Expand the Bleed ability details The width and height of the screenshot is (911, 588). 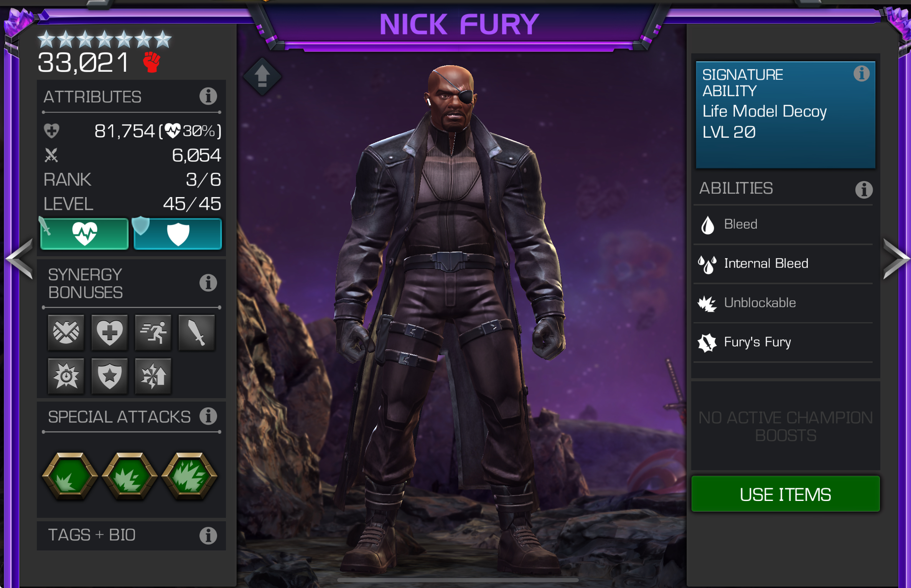click(x=783, y=224)
